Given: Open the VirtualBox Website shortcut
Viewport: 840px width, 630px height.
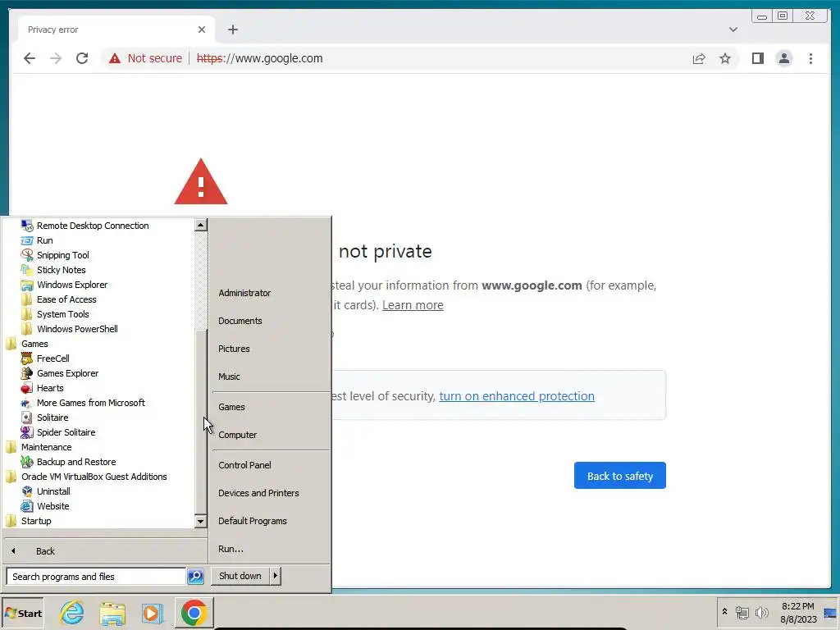Looking at the screenshot, I should 52,505.
